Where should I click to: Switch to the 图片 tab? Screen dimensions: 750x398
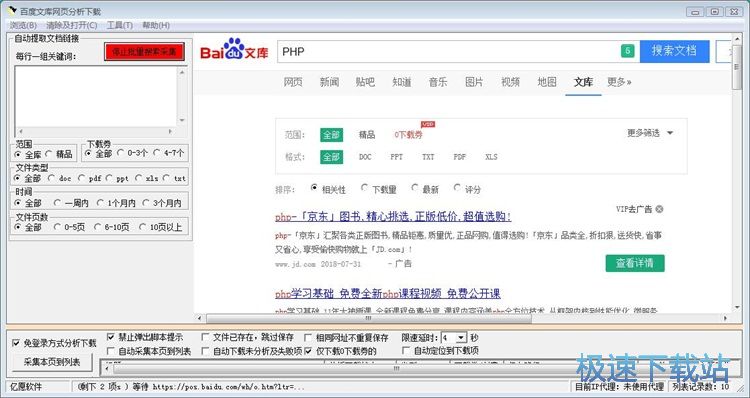(x=474, y=82)
